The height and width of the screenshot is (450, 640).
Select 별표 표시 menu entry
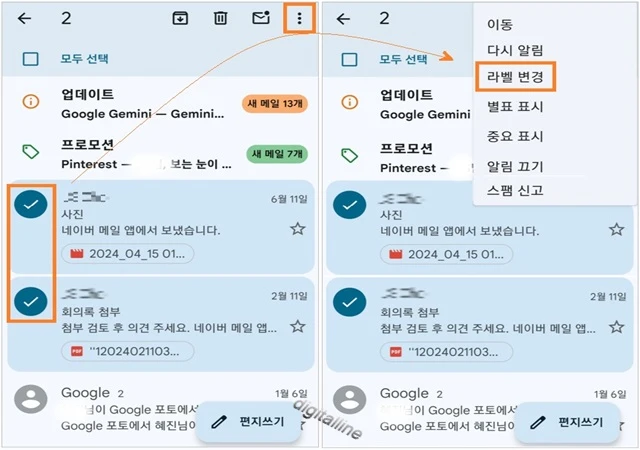515,107
